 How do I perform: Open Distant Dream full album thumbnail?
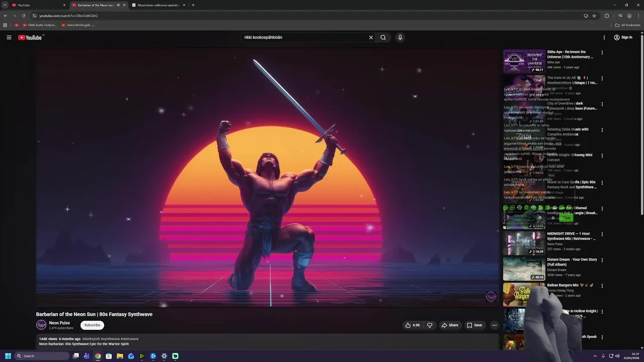[x=524, y=268]
